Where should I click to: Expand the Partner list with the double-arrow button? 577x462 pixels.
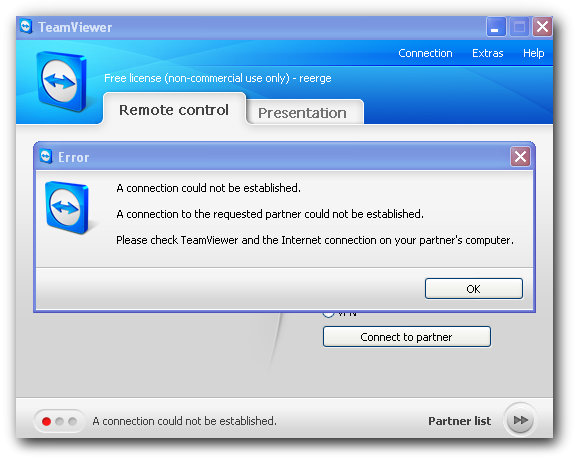click(x=520, y=420)
